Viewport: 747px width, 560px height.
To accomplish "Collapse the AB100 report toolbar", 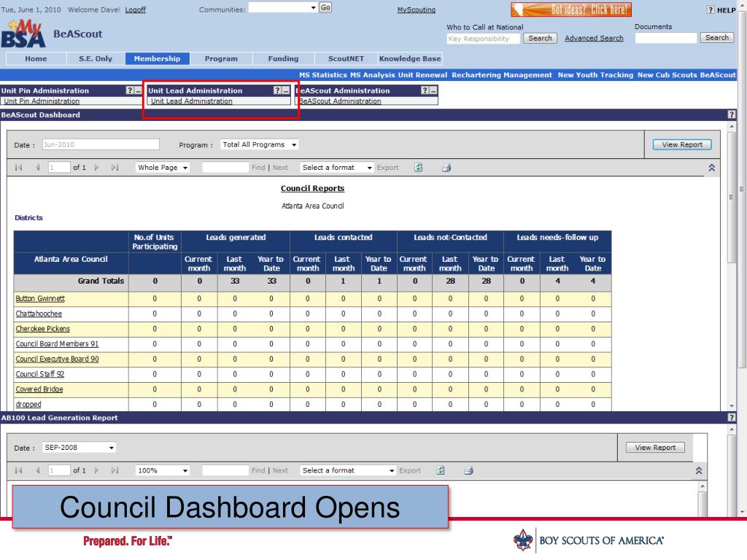I will tap(699, 471).
